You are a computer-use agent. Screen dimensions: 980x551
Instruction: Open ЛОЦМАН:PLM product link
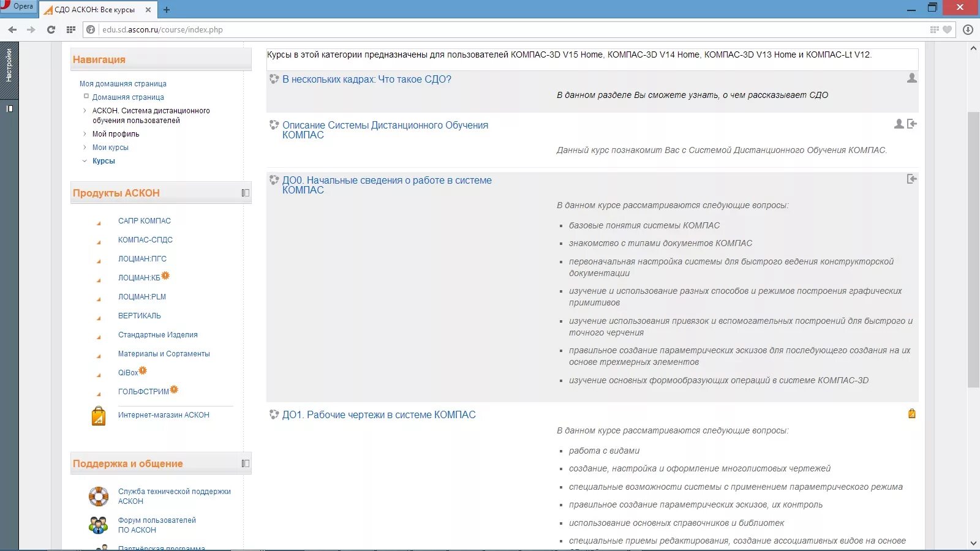pos(142,297)
